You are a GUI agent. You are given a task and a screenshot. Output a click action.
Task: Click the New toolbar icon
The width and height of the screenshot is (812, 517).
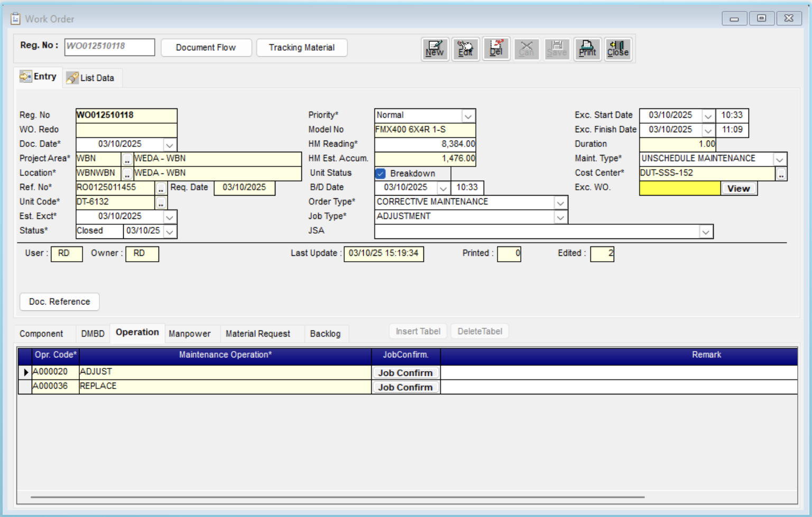coord(435,49)
